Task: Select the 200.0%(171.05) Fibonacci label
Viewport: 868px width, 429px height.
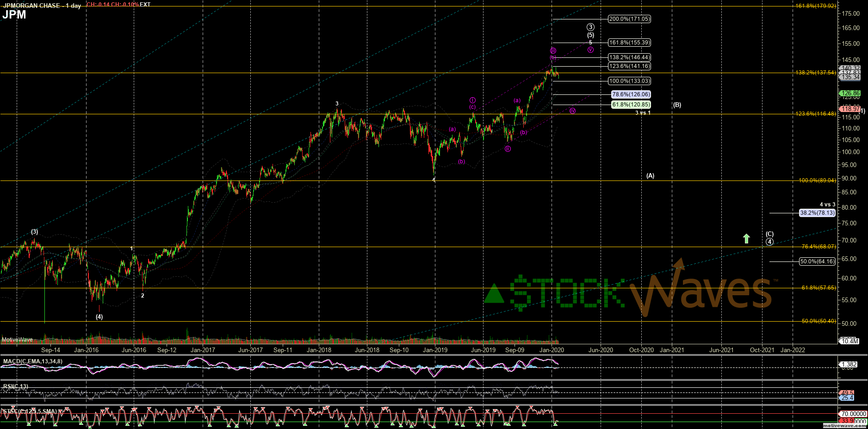Action: pos(629,19)
